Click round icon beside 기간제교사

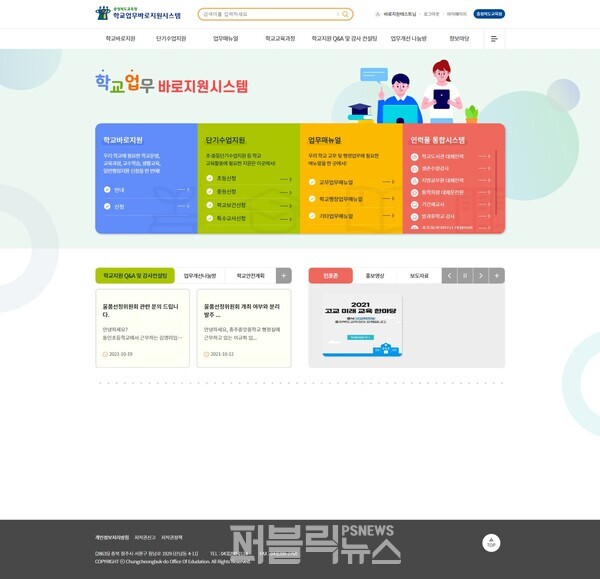coord(414,205)
